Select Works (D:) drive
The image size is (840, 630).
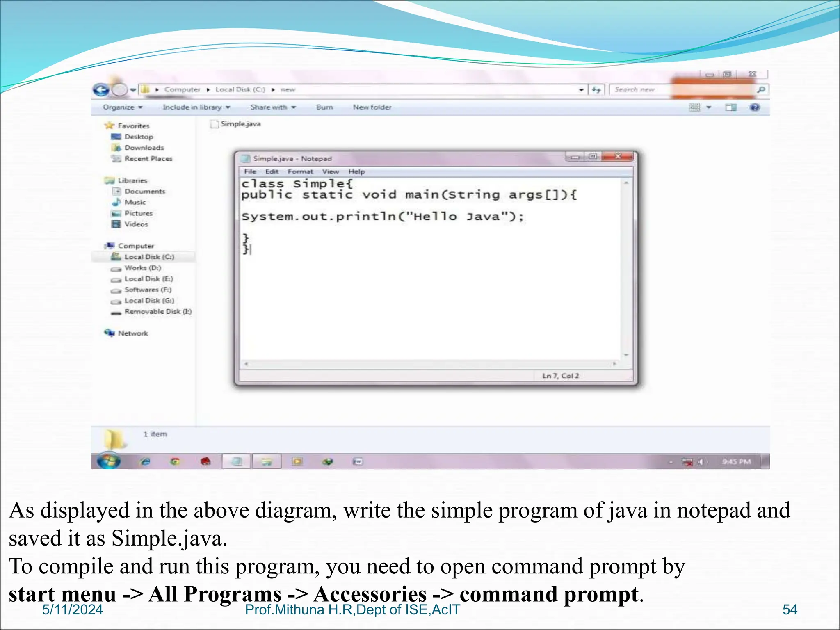pyautogui.click(x=136, y=268)
